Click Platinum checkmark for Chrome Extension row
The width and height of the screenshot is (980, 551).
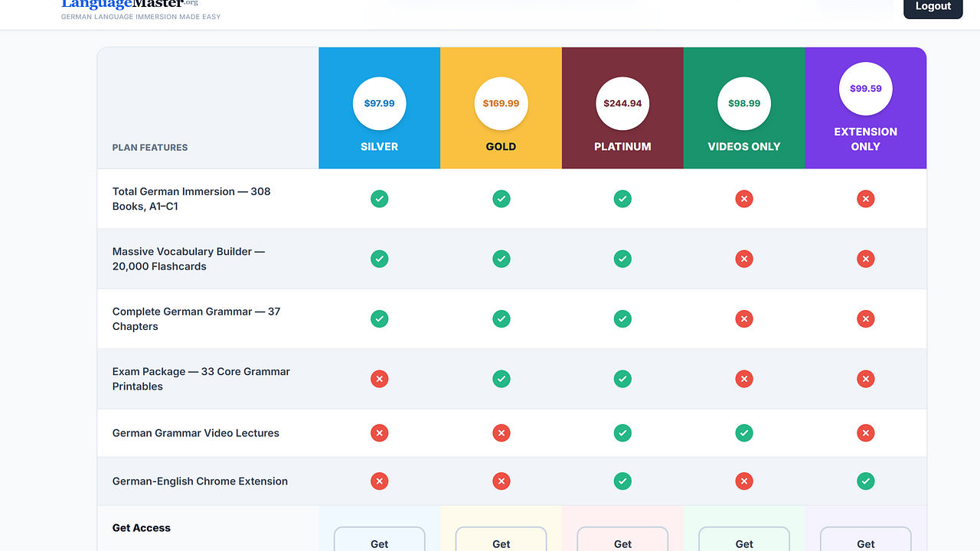coord(622,481)
